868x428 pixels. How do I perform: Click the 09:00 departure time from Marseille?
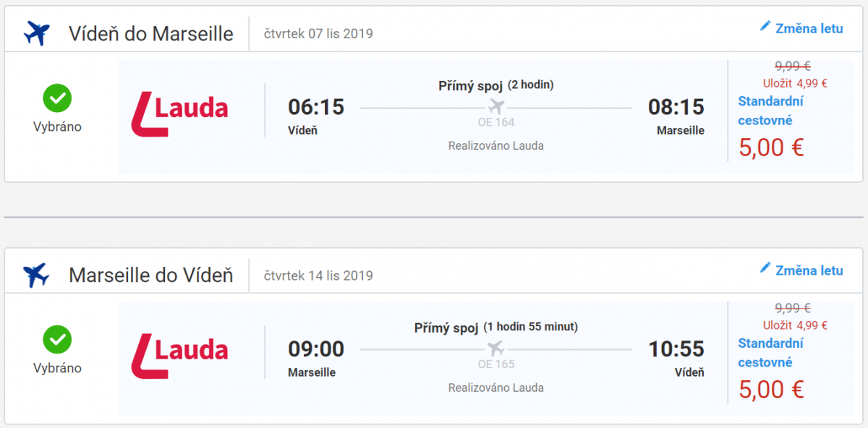pos(316,349)
